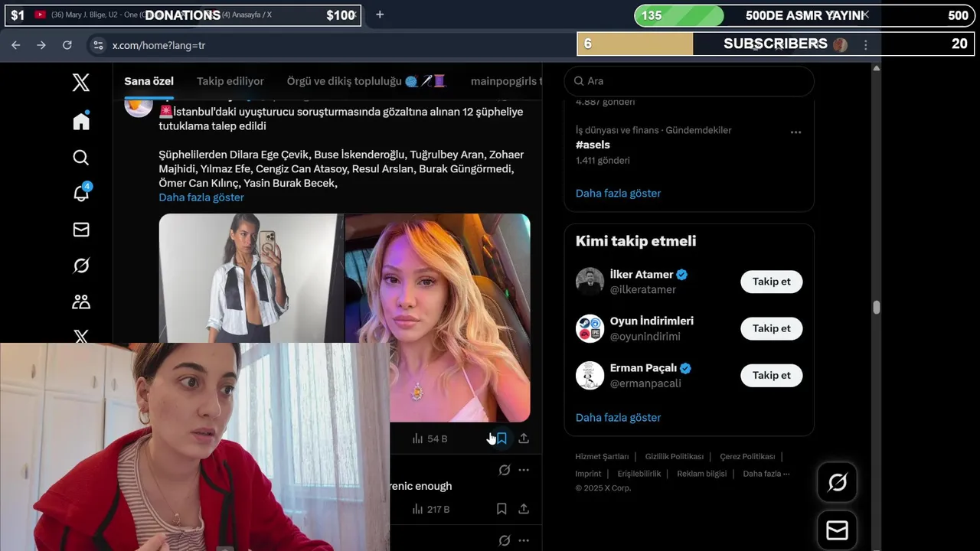Open Gizlilik Politikası footer link
Viewport: 980px width, 551px height.
tap(675, 456)
